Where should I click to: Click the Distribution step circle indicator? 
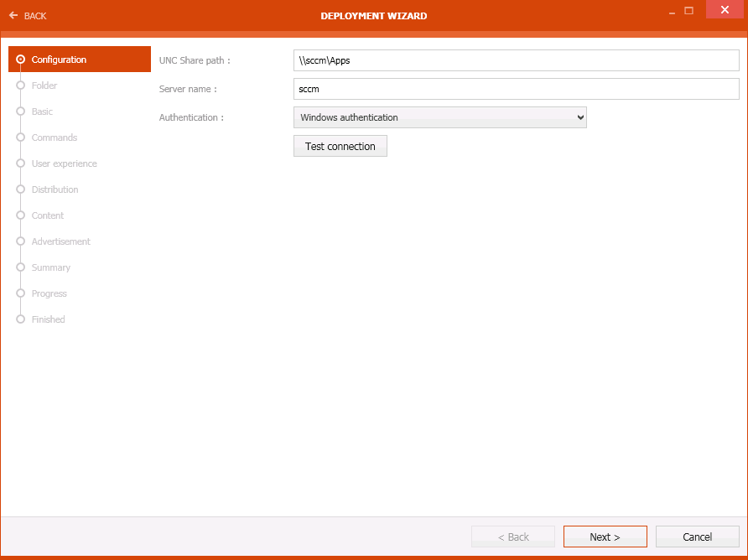(19, 189)
